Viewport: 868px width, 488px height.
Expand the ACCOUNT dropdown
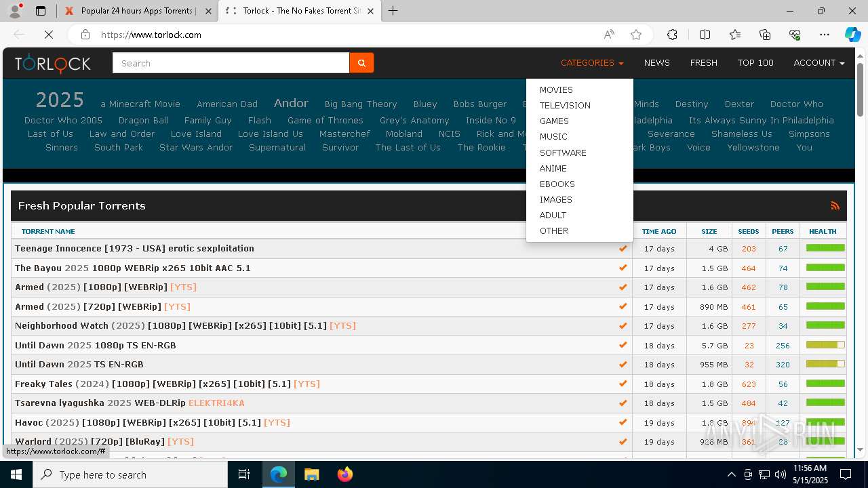pos(819,63)
